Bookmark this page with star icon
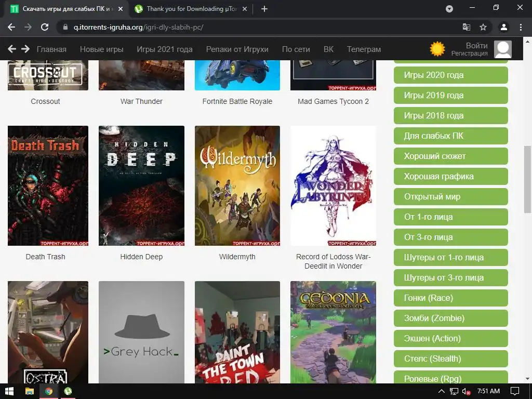 tap(483, 27)
